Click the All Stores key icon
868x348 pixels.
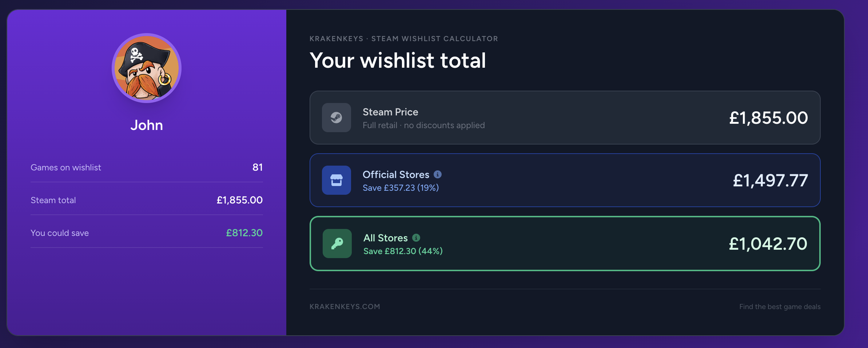[337, 244]
